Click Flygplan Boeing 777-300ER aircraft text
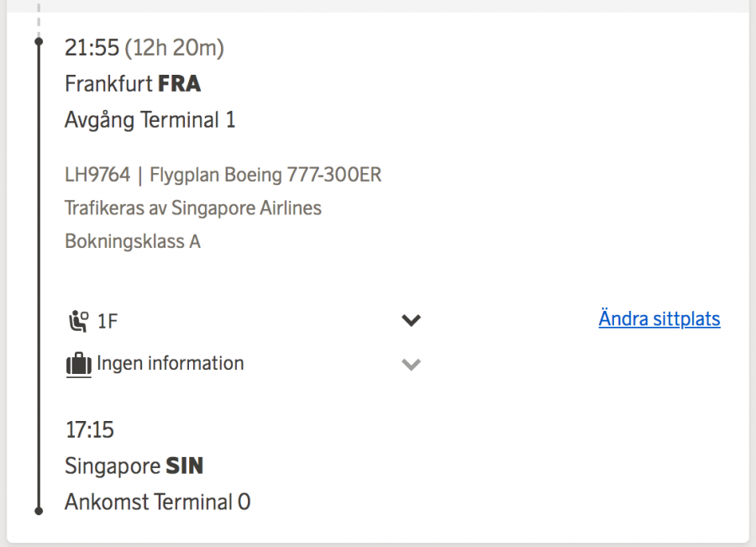The width and height of the screenshot is (756, 547). pyautogui.click(x=265, y=175)
